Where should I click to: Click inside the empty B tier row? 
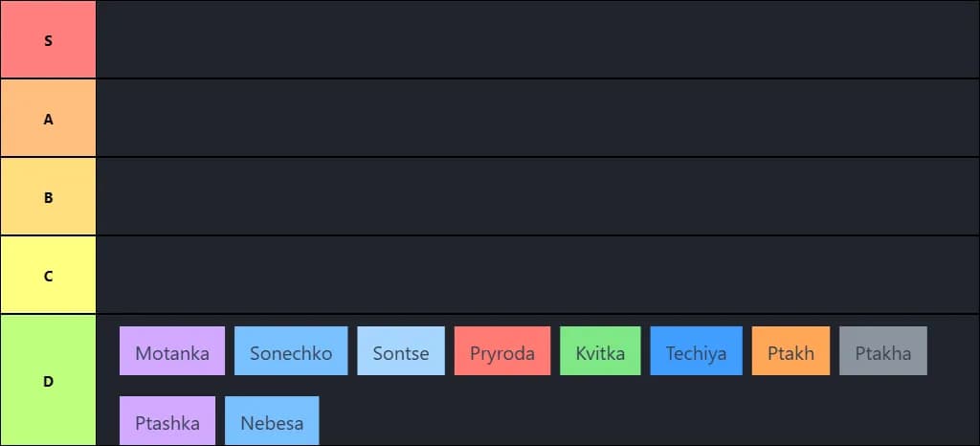[536, 197]
